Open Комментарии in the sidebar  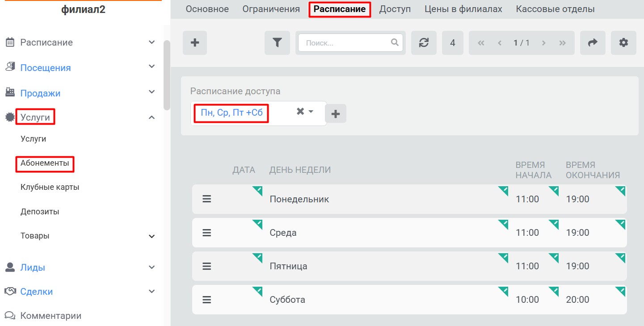pyautogui.click(x=51, y=316)
